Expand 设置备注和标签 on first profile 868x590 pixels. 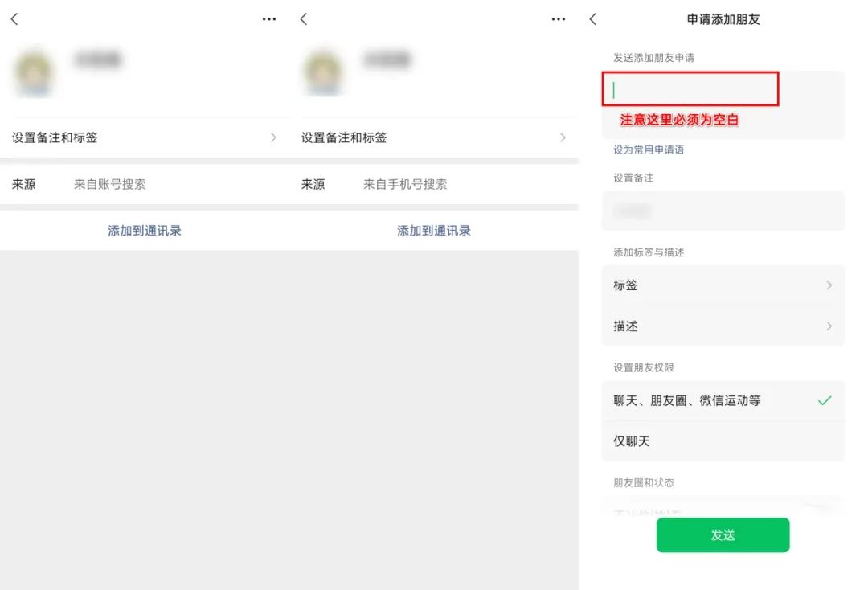click(145, 137)
